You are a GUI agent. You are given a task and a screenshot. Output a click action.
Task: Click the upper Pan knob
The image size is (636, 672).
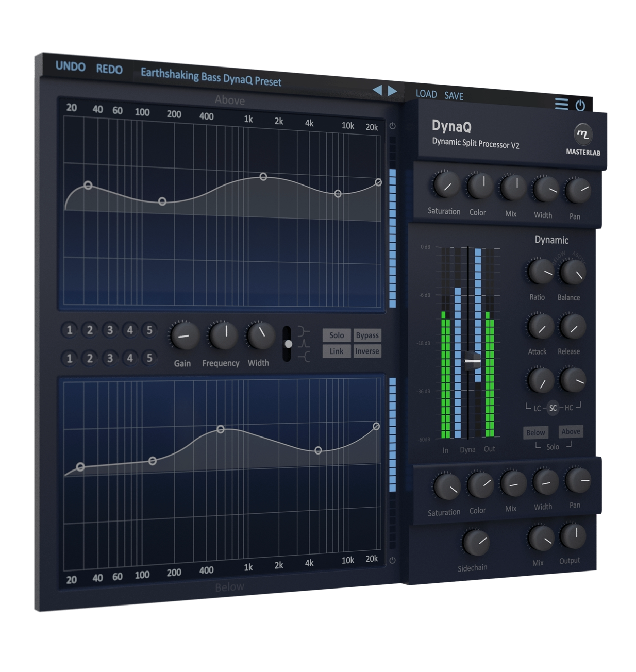tap(577, 191)
